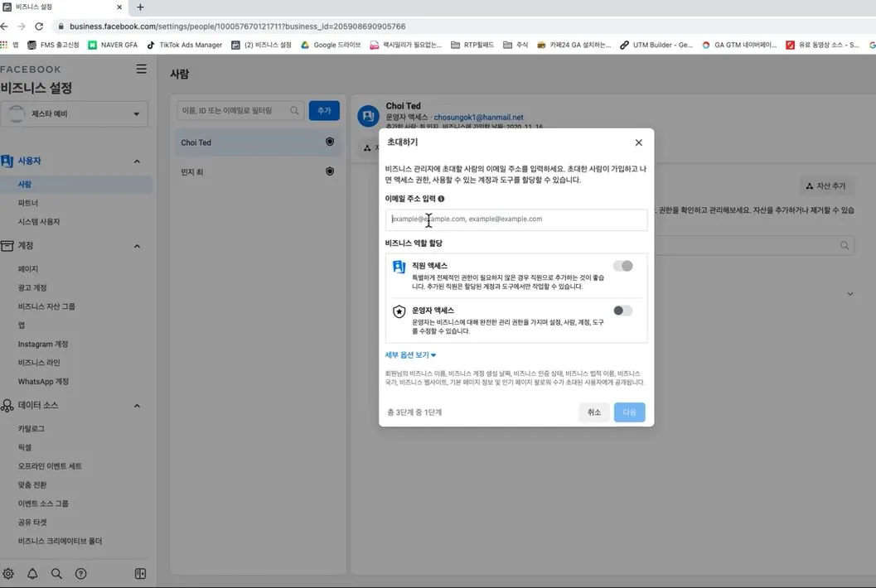Image resolution: width=876 pixels, height=588 pixels.
Task: Select the radio button next to Choi Ted
Action: 329,142
